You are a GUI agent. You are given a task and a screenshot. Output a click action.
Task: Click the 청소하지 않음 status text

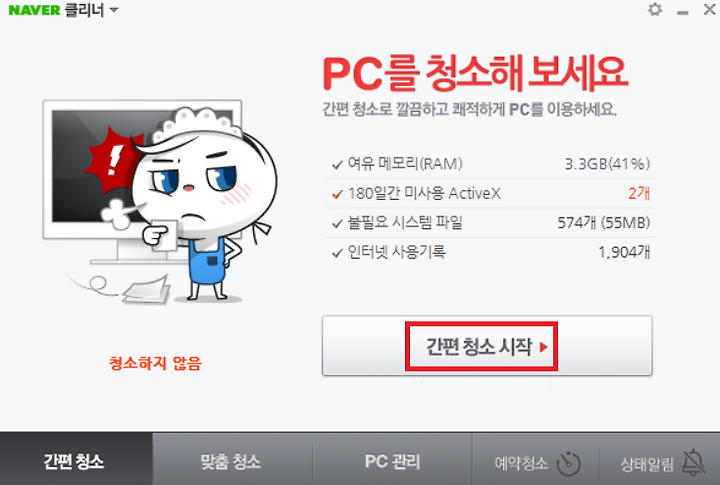(155, 363)
